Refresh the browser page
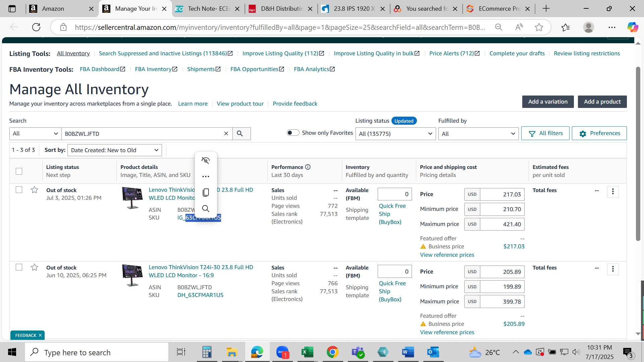Viewport: 644px width, 362px height. (x=36, y=27)
